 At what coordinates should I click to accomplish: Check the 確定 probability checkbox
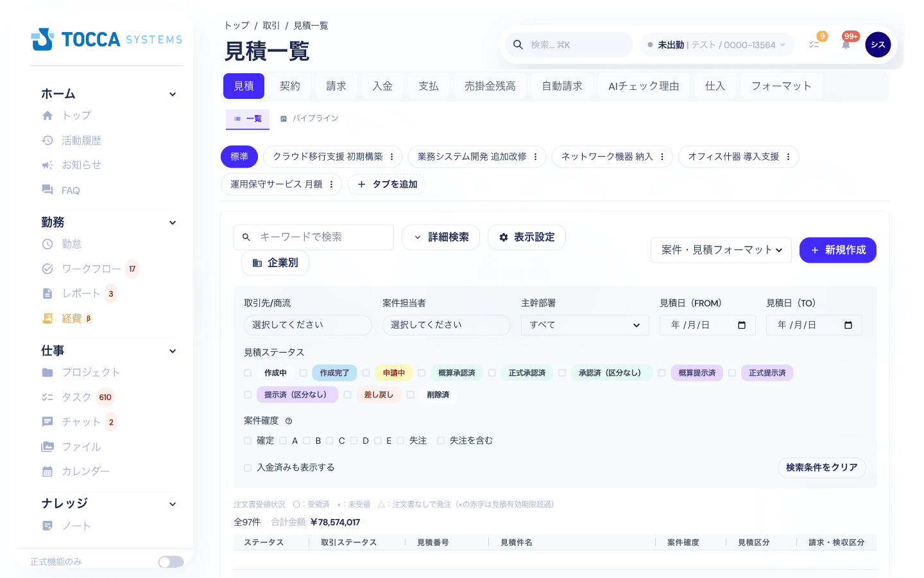[x=248, y=441]
